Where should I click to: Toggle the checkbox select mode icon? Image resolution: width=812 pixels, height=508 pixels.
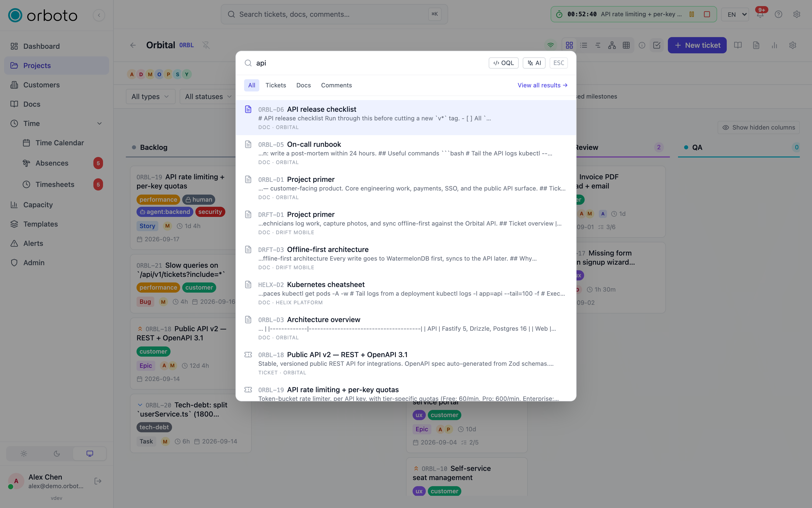point(657,45)
